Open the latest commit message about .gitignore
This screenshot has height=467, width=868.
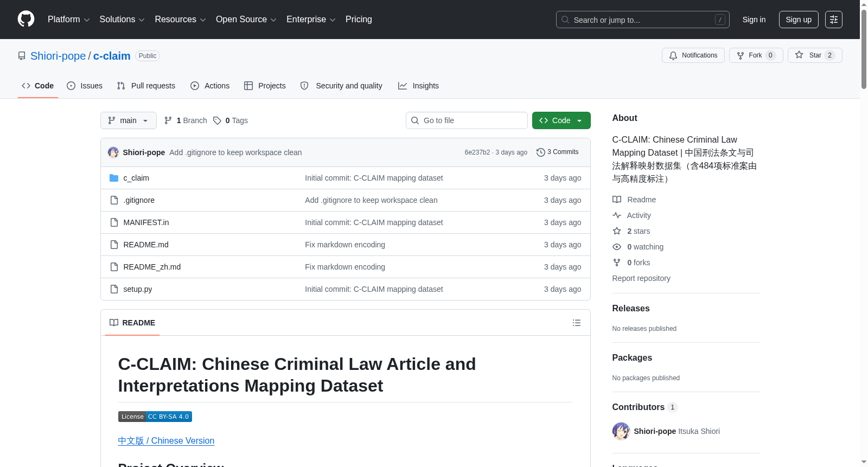pos(235,152)
